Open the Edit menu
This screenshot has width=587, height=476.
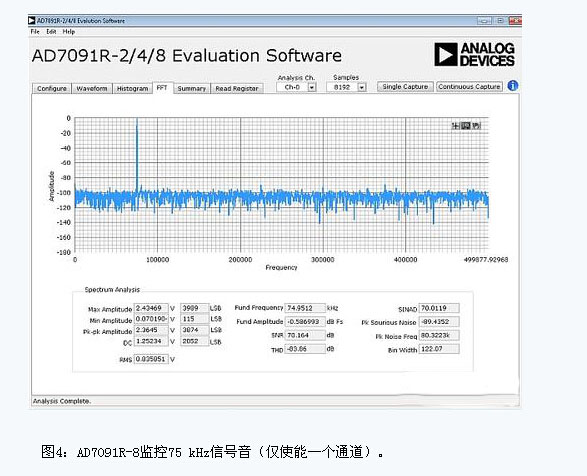click(x=51, y=32)
